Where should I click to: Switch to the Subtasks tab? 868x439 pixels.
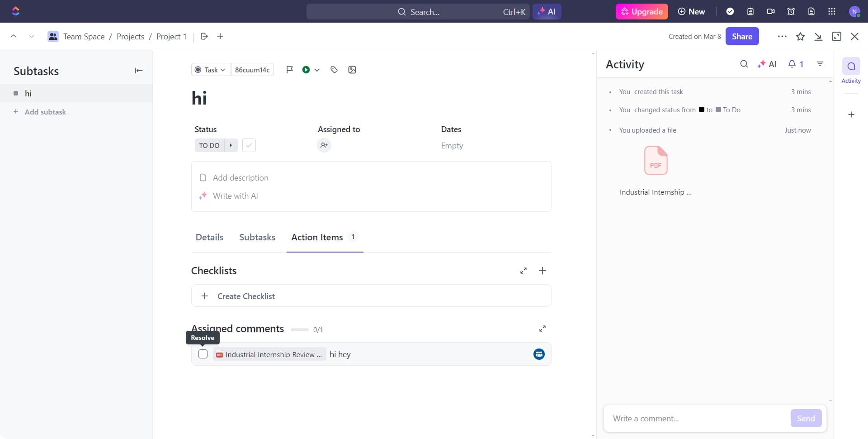tap(257, 237)
